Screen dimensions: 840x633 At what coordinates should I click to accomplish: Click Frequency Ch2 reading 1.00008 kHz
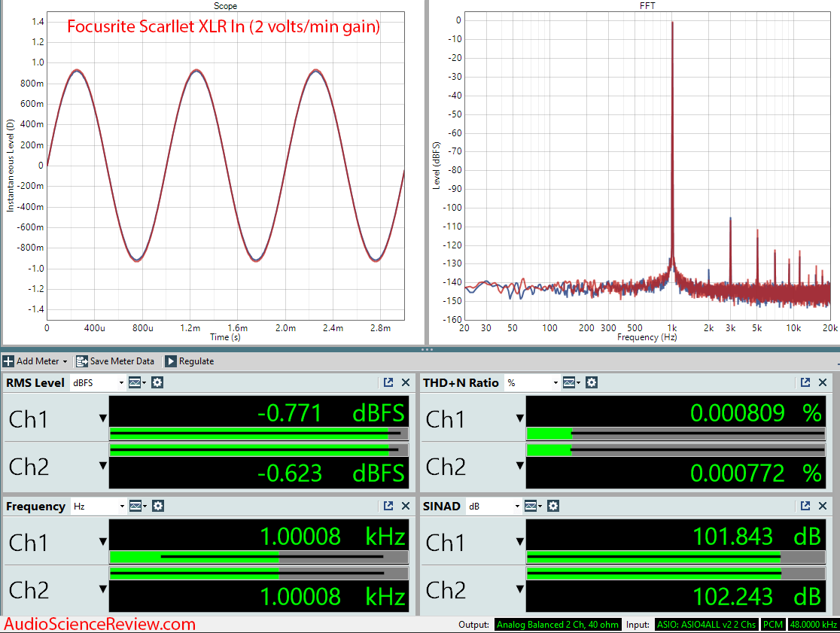332,597
